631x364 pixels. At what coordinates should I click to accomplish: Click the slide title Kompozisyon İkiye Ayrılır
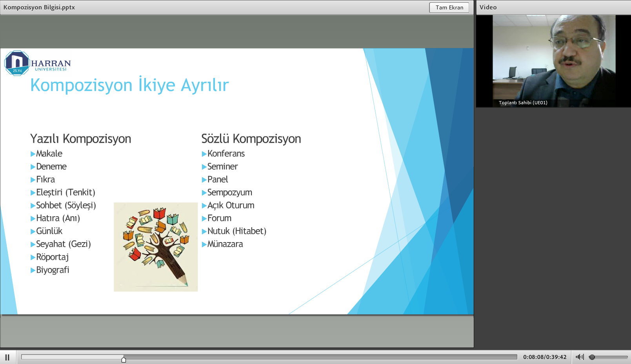pos(129,85)
